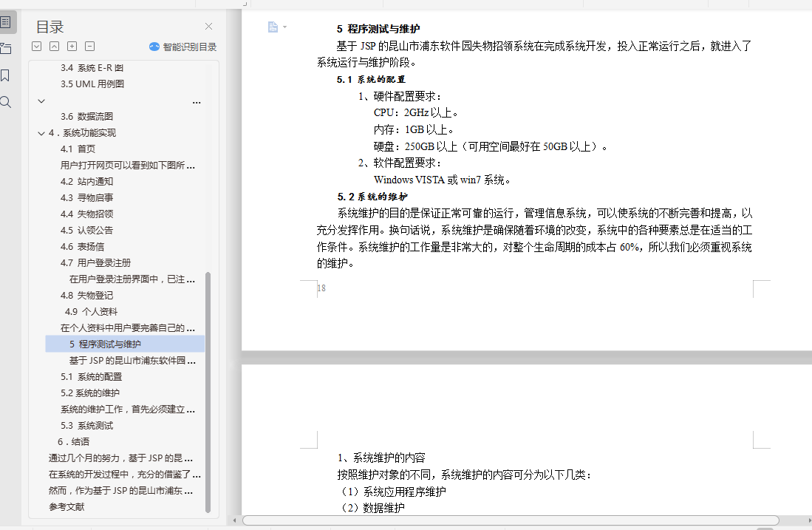Select 通过几个月的努力，基于 JSP 的昆 entry
Screen dimensions: 812x530
click(x=120, y=458)
